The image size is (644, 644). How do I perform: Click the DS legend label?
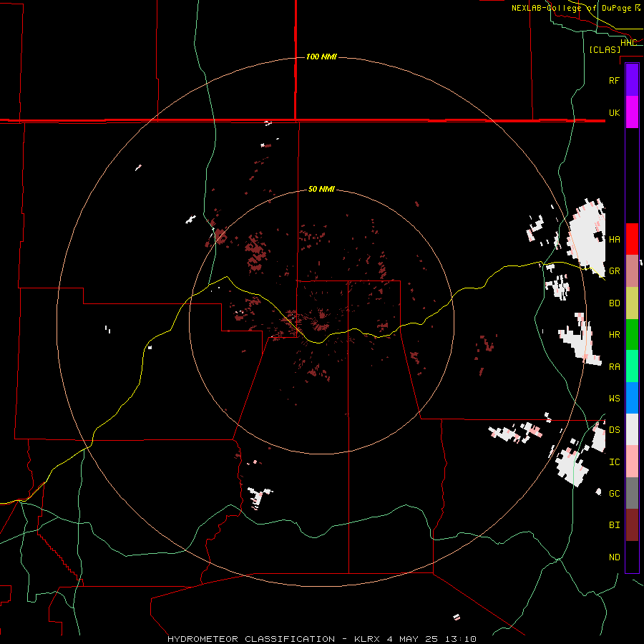(x=614, y=430)
